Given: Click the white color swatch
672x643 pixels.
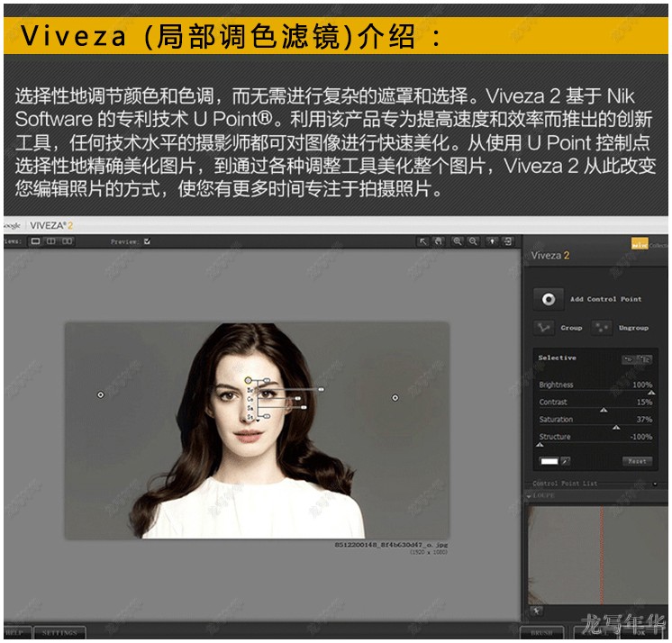Looking at the screenshot, I should pos(549,461).
